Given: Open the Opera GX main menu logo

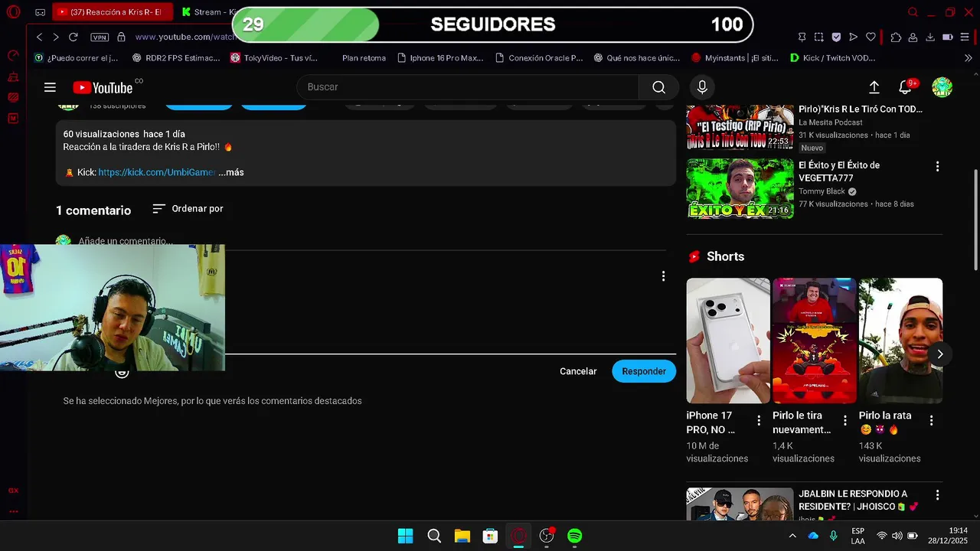Looking at the screenshot, I should click(x=13, y=12).
